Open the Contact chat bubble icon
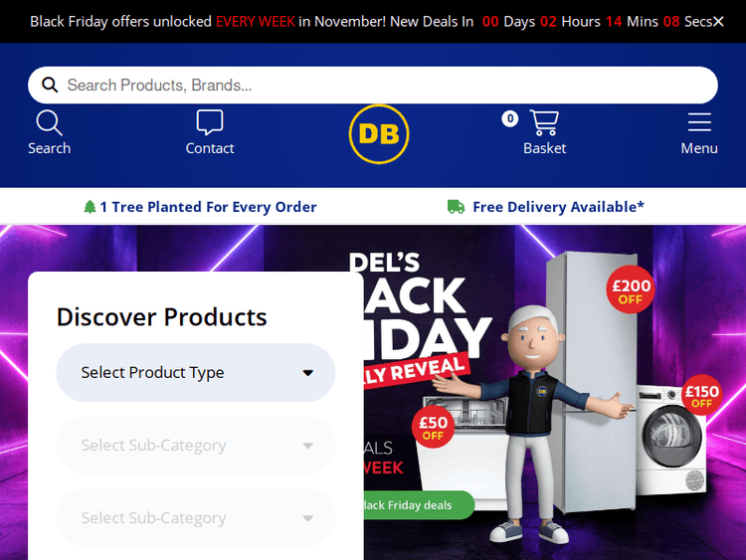Image resolution: width=746 pixels, height=560 pixels. [209, 122]
